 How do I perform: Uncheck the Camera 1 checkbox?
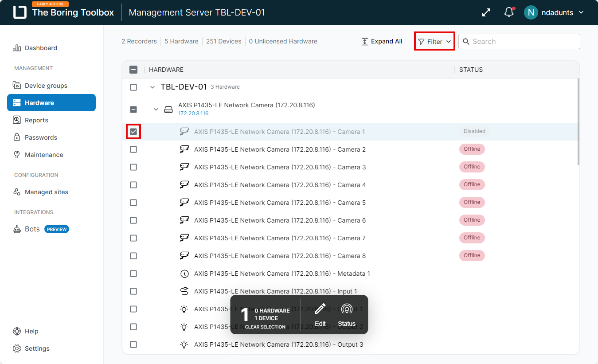click(x=133, y=132)
